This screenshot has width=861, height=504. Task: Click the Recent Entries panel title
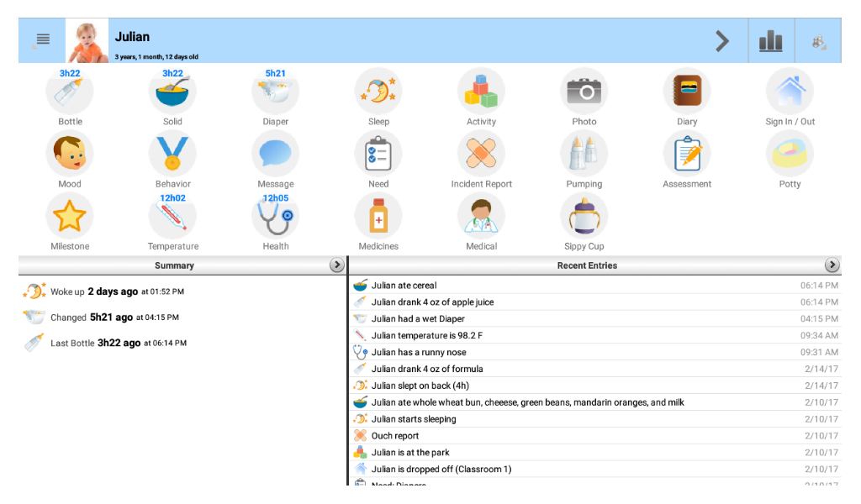click(587, 265)
